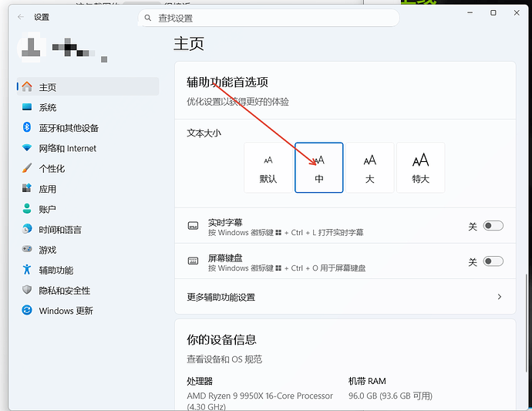Maximize the Settings window
Screen dimensions: 532x411
493,13
